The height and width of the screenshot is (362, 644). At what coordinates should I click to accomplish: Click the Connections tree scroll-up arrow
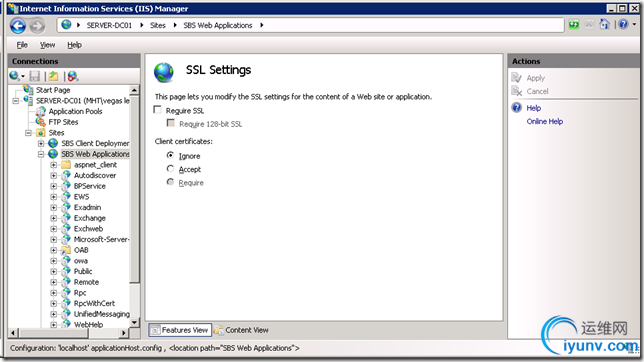pyautogui.click(x=134, y=90)
